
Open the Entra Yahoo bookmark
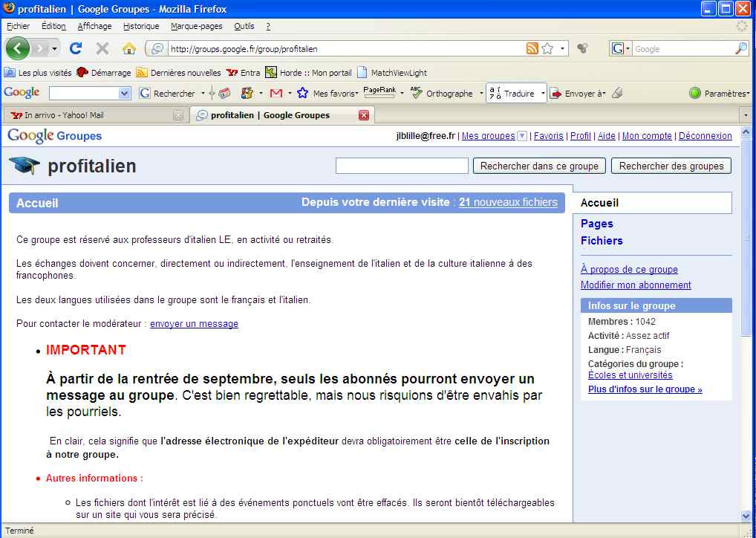(x=243, y=73)
